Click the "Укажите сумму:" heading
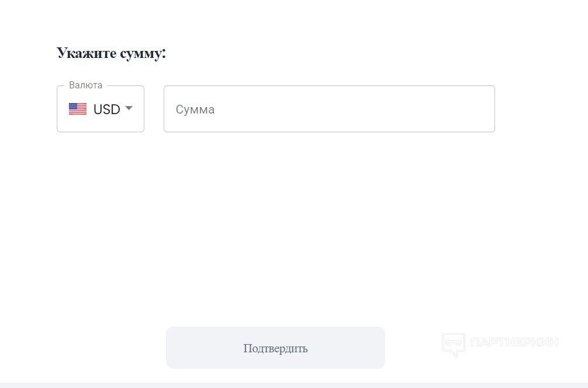The image size is (588, 388). (112, 53)
